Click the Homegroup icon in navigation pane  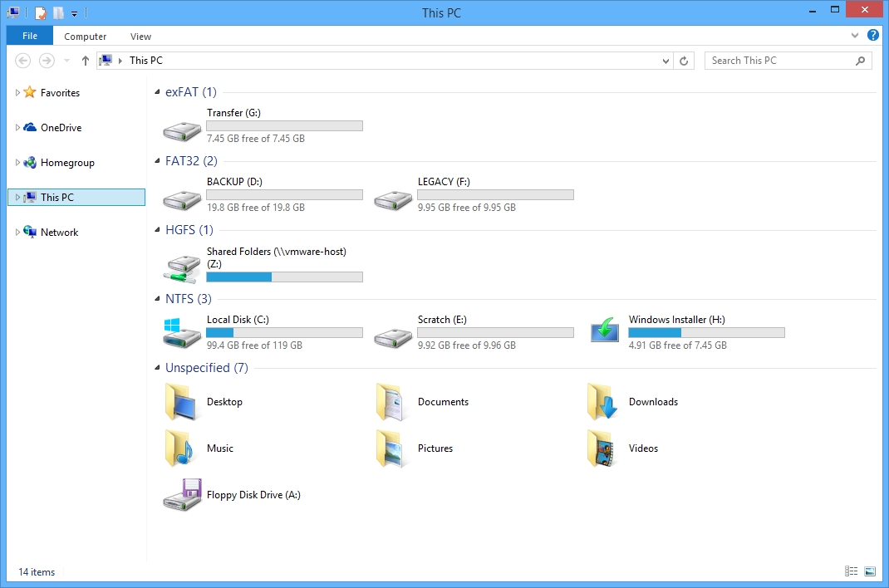pos(30,163)
